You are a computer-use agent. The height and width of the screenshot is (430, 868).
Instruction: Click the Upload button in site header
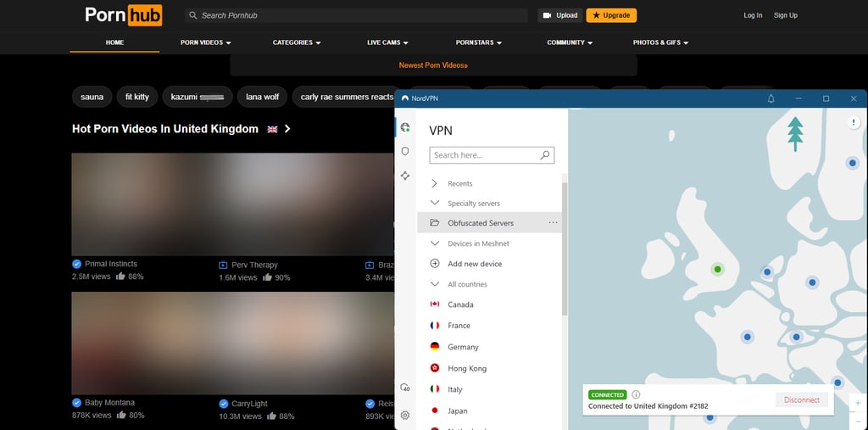[x=559, y=15]
